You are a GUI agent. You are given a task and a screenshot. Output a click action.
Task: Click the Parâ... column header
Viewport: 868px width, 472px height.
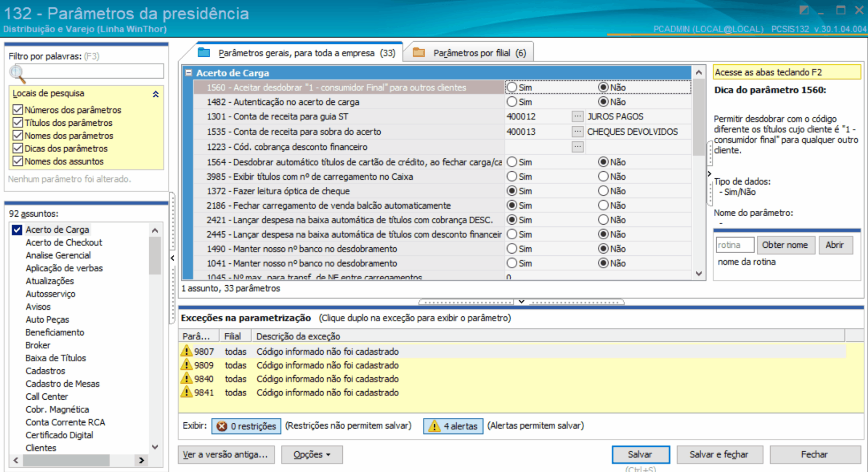(x=199, y=336)
